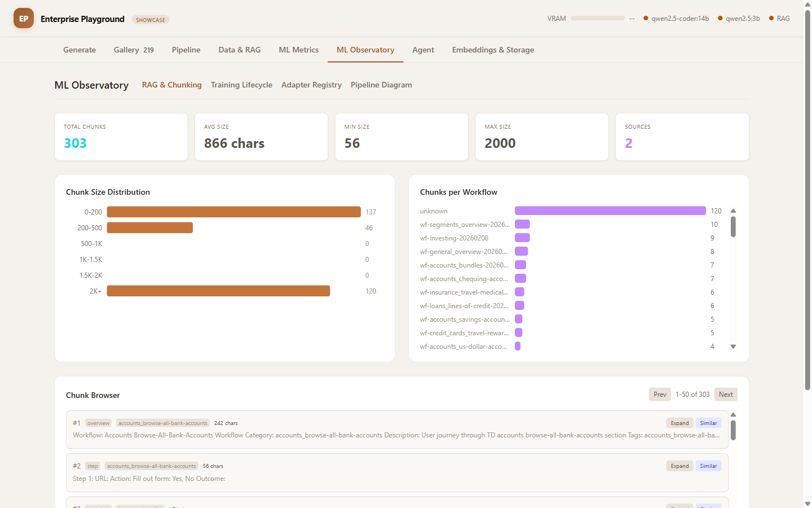The image size is (812, 508).
Task: Click the Prev page button
Action: [x=660, y=395]
